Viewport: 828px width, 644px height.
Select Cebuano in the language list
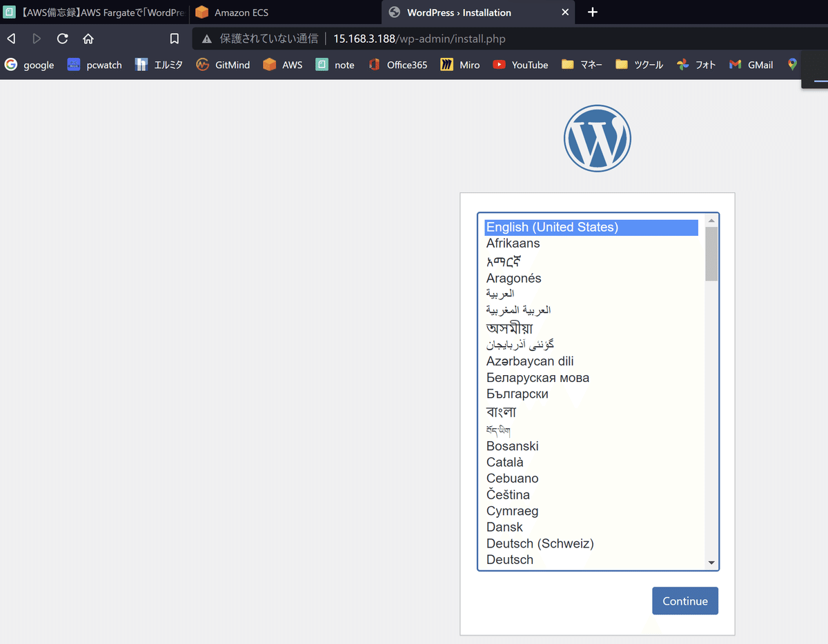[x=591, y=479]
